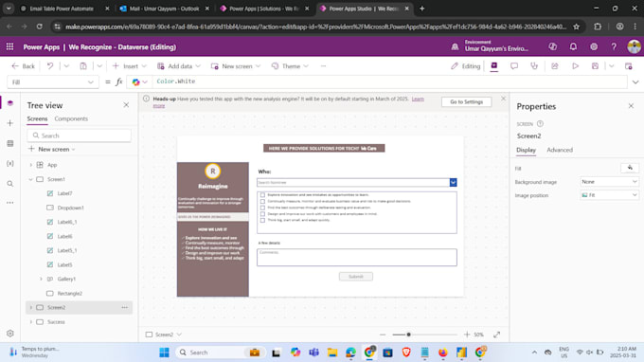This screenshot has height=362, width=644.
Task: Open the settings gear at bottom of left rail
Action: 10,334
